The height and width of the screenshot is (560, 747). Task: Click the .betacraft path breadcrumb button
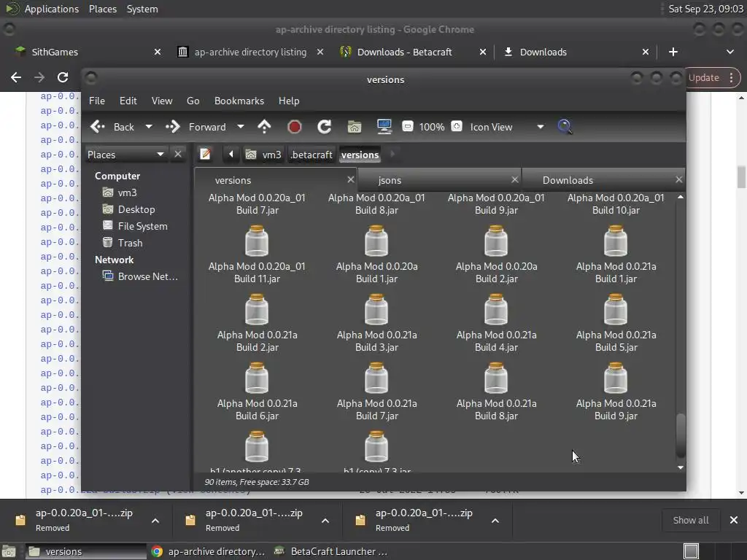pyautogui.click(x=311, y=155)
